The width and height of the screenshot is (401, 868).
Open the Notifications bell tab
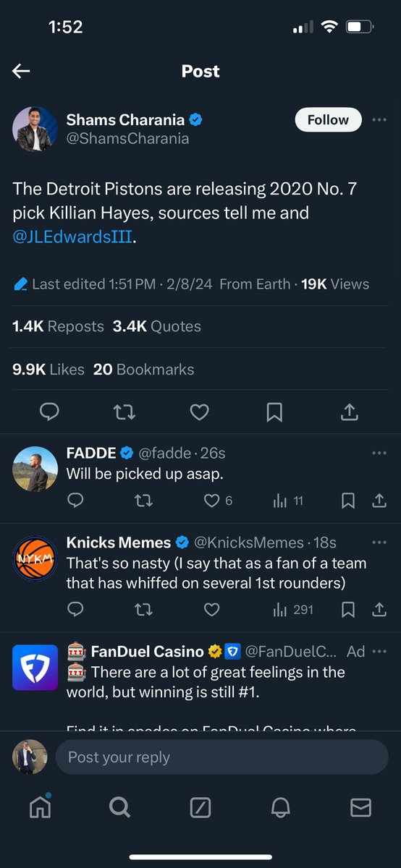(281, 807)
